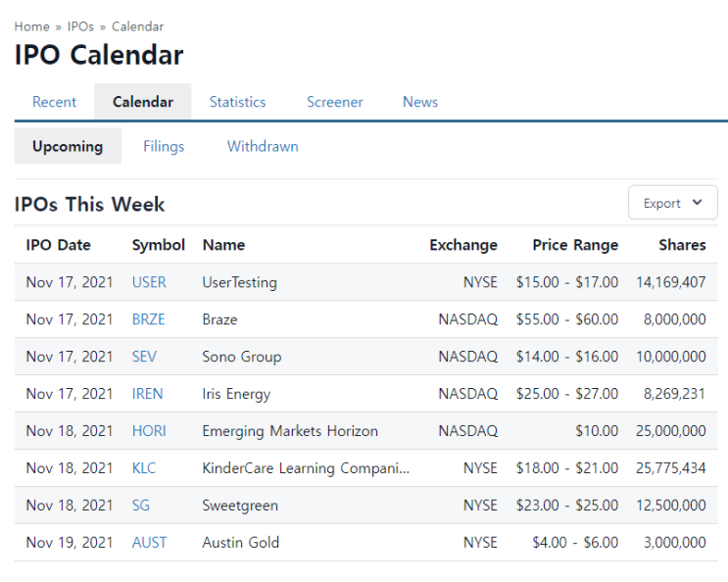The image size is (728, 582).
Task: Click the Shares column header
Action: 683,245
